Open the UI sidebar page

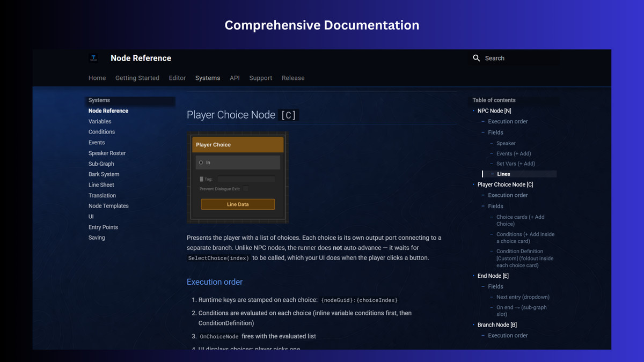click(91, 217)
